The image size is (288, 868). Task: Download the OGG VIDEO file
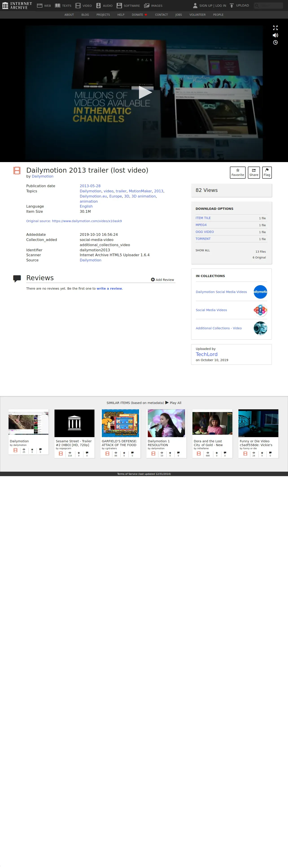[205, 232]
